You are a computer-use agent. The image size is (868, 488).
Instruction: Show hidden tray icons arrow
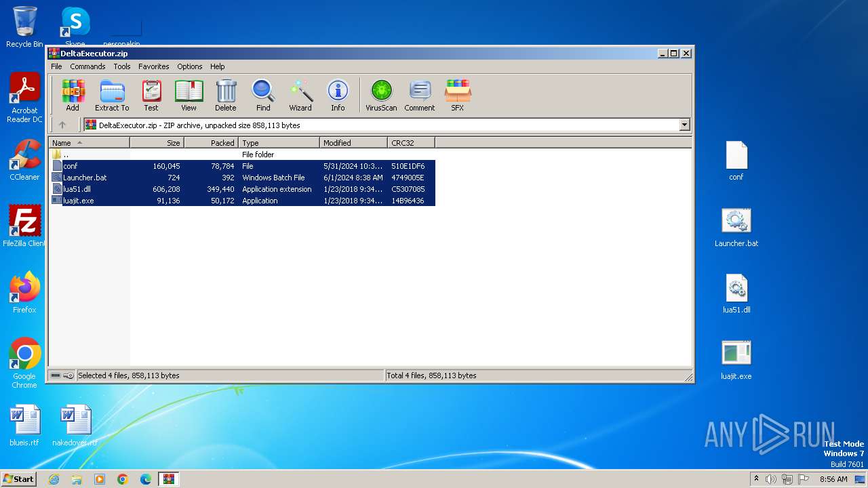tap(756, 479)
